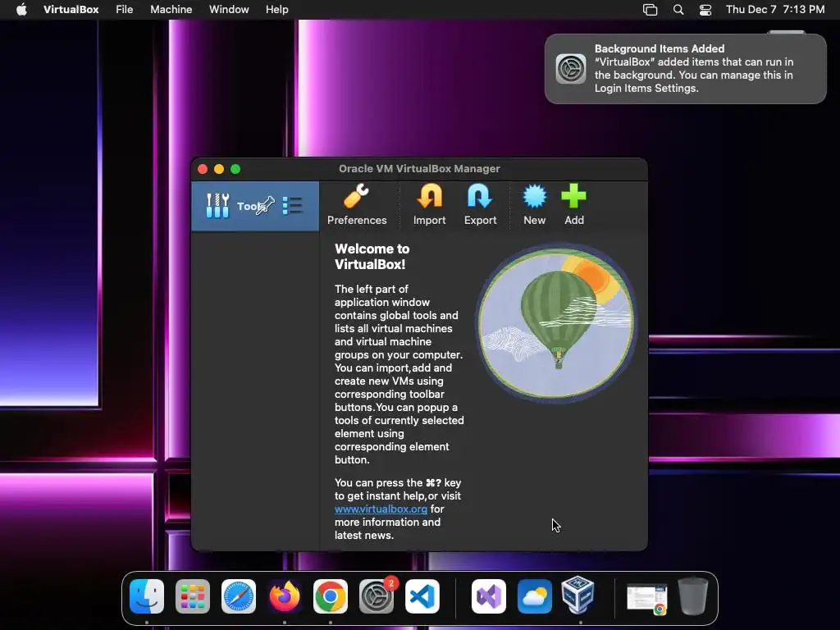Open Visual Studio purple icon in Dock
840x630 pixels.
coord(489,596)
